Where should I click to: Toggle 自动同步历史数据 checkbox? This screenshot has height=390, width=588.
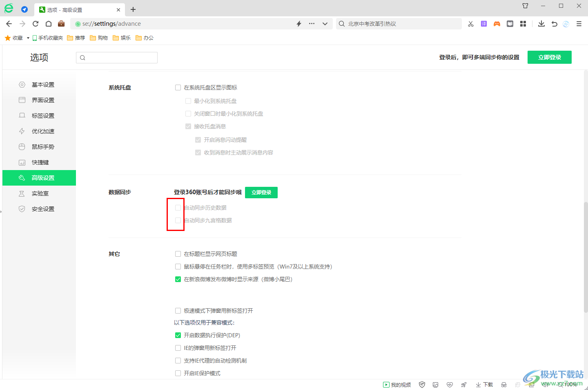pyautogui.click(x=178, y=208)
